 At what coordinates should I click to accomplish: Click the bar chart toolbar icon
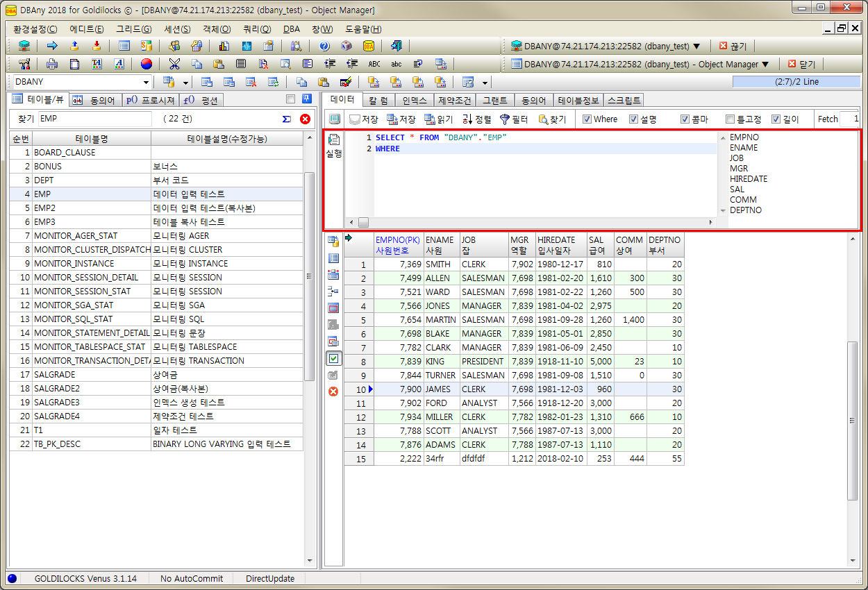coord(224,46)
